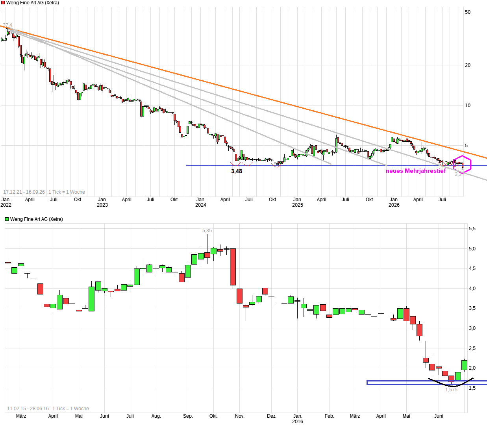
Task: Click the 4,5 price axis label on bottom chart
Action: (x=472, y=268)
